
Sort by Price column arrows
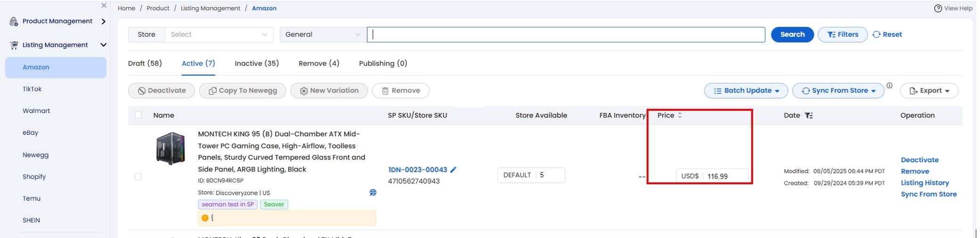680,115
